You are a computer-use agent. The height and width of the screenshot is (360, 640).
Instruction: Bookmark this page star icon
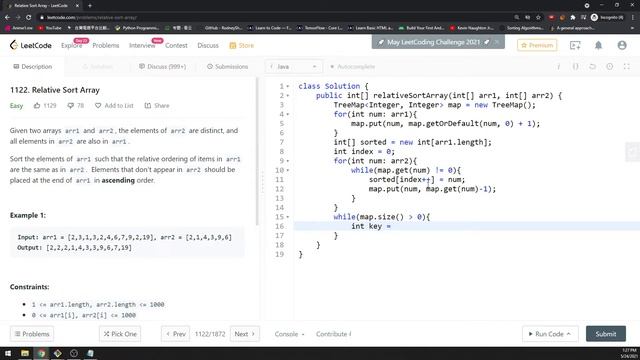point(538,18)
